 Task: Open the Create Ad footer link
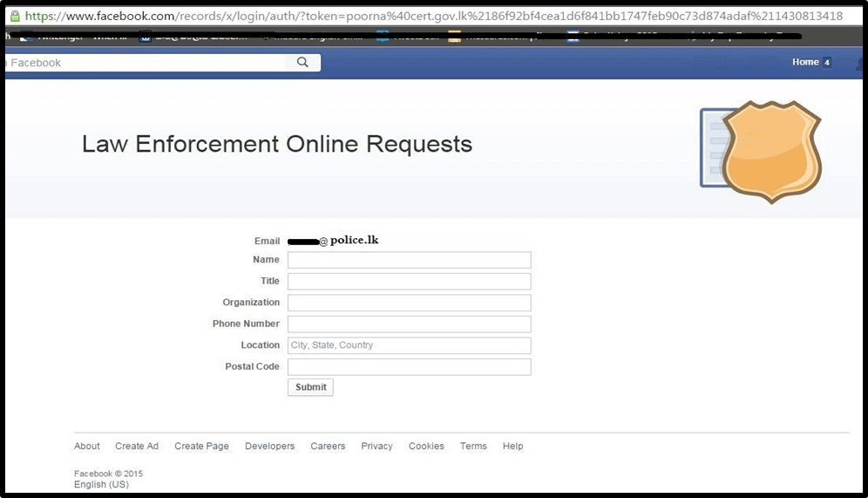pos(137,446)
